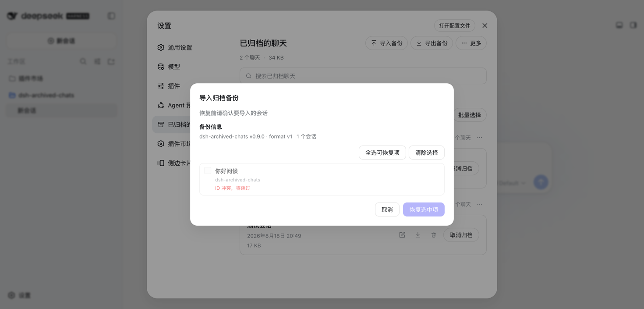
Task: Click 导出备份 with download-arrow icon
Action: point(432,43)
